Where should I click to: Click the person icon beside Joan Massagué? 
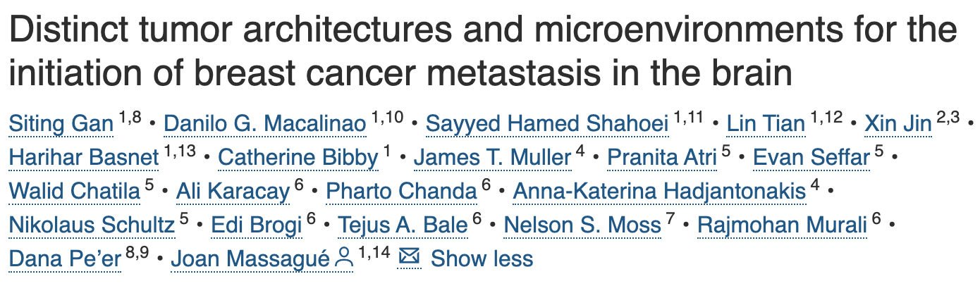pos(344,258)
